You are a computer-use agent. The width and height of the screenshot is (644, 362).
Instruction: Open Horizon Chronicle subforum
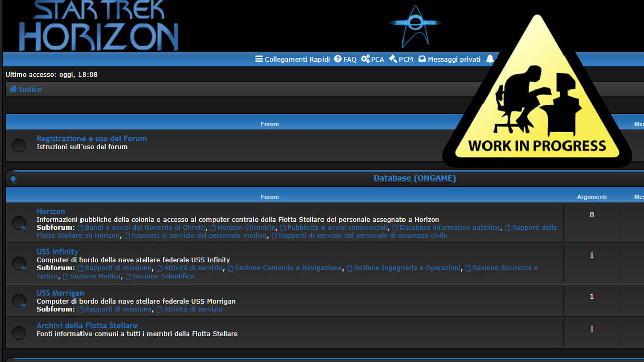247,228
